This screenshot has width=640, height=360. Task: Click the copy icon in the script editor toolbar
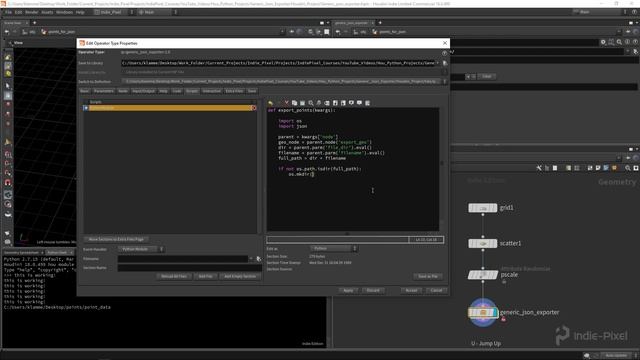click(294, 103)
